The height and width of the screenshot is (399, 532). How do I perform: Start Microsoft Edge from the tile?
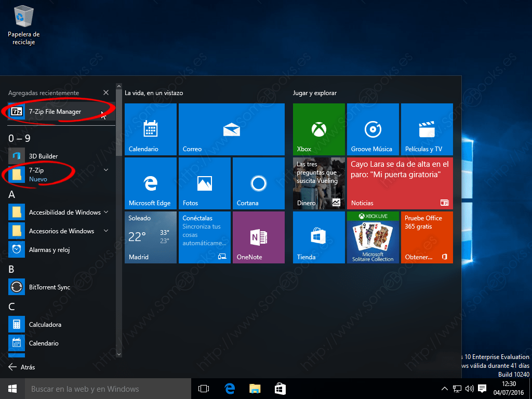tap(150, 183)
